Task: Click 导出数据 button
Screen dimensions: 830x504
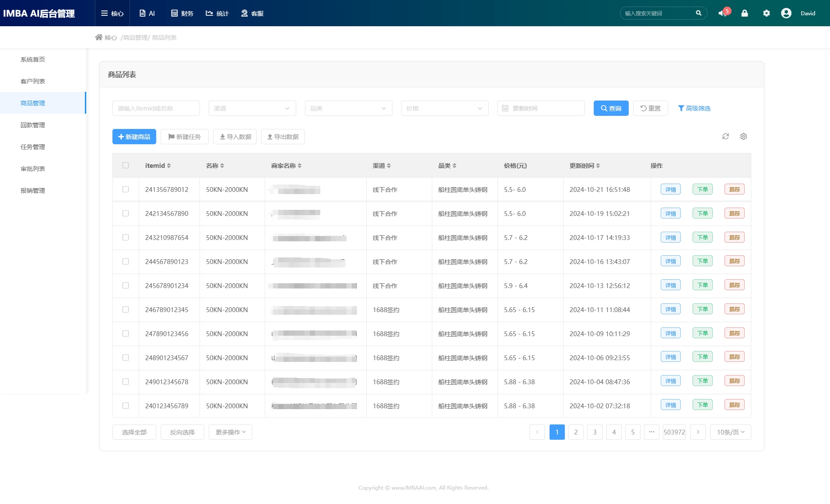Action: pos(283,136)
